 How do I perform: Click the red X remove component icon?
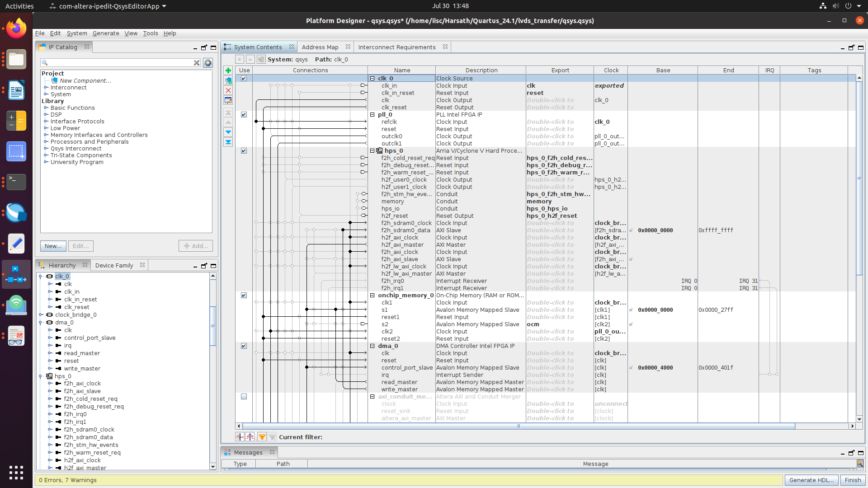tap(228, 90)
